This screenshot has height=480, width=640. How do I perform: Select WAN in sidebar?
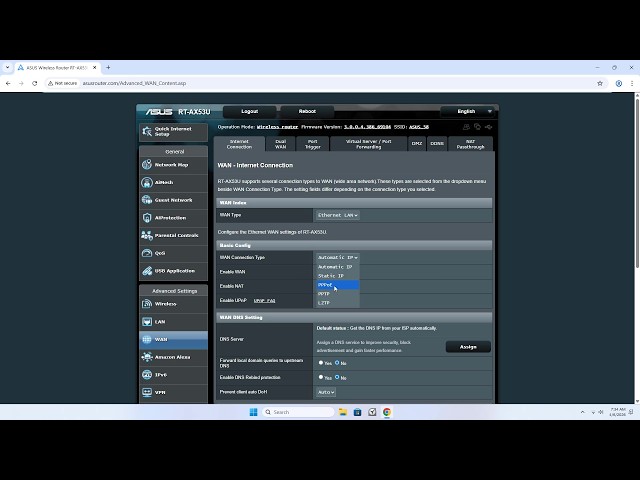coord(173,340)
